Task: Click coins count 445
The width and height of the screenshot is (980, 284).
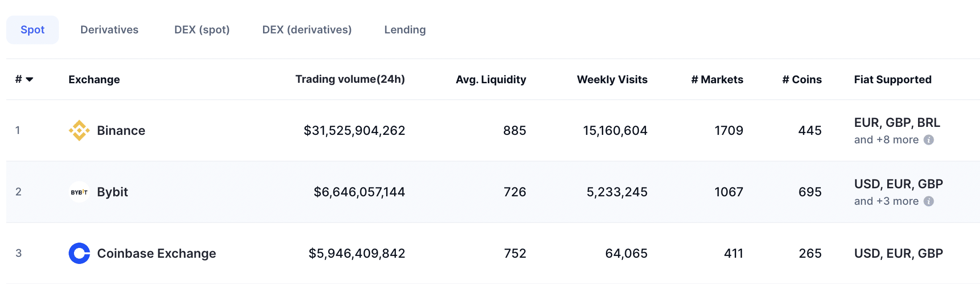Action: pos(810,130)
